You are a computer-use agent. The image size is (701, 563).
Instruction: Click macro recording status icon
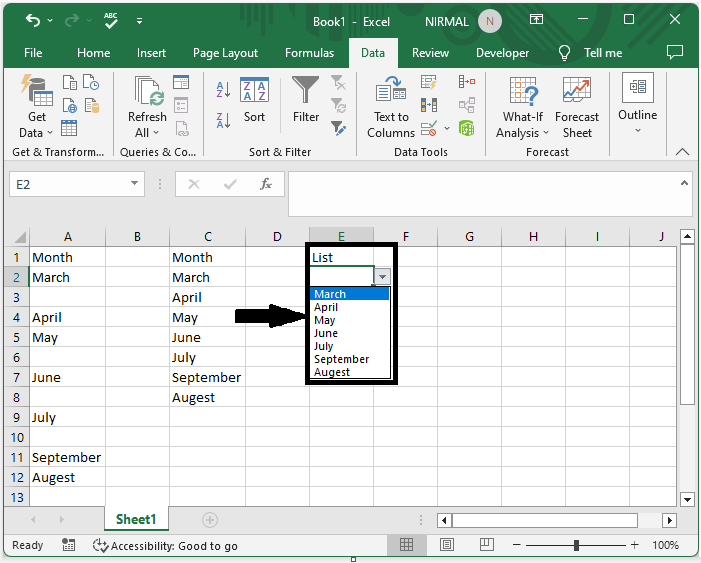[68, 545]
